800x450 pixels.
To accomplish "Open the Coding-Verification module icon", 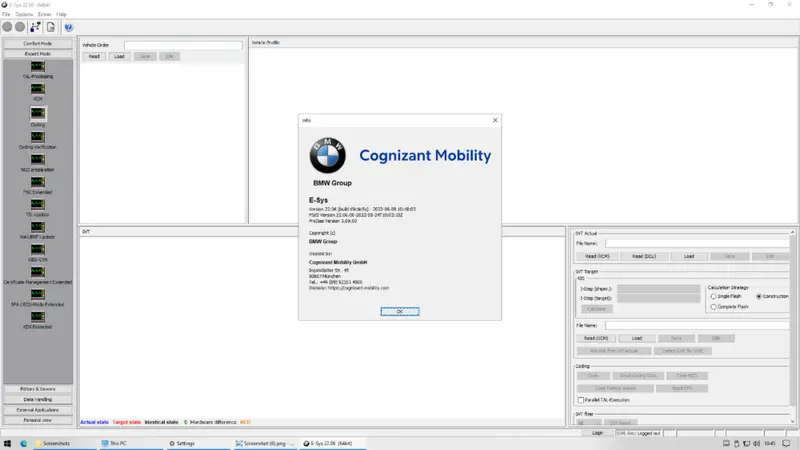I will click(x=37, y=137).
